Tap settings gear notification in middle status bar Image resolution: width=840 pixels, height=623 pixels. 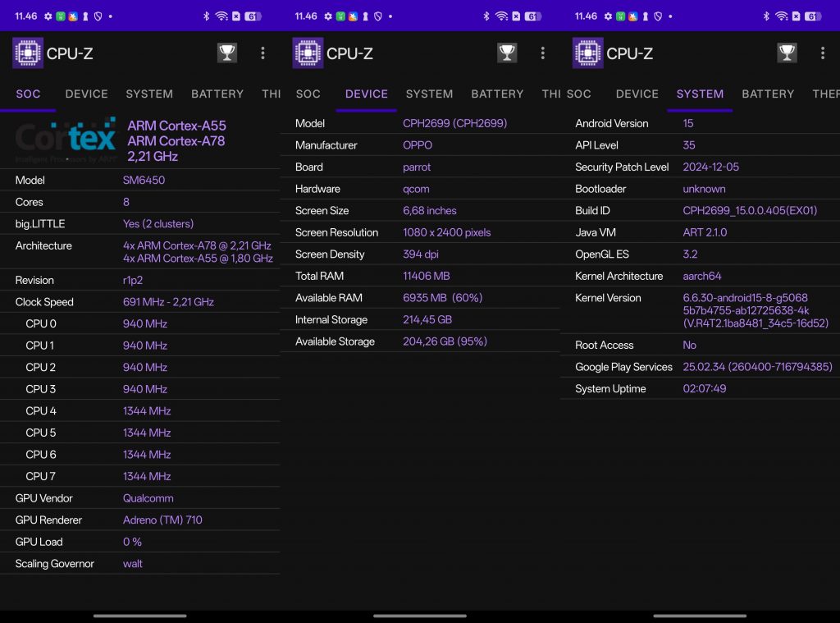coord(328,16)
